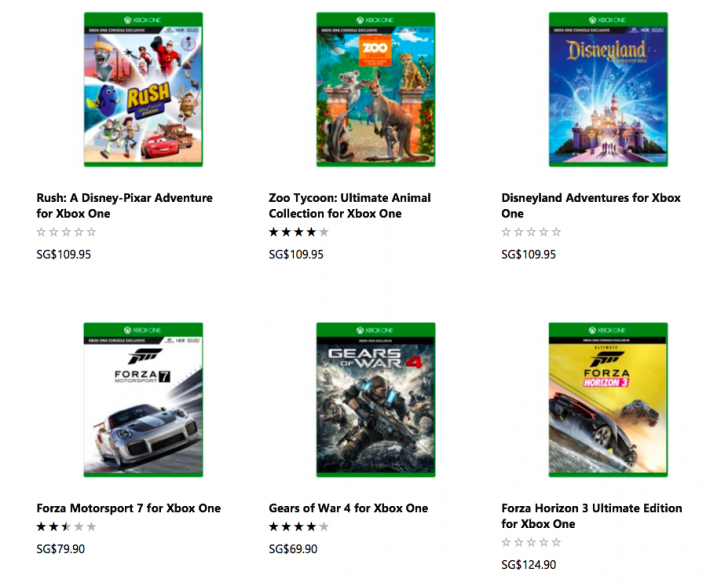Open the Forza Horizon 3 Ultimate Edition title

coord(591,516)
